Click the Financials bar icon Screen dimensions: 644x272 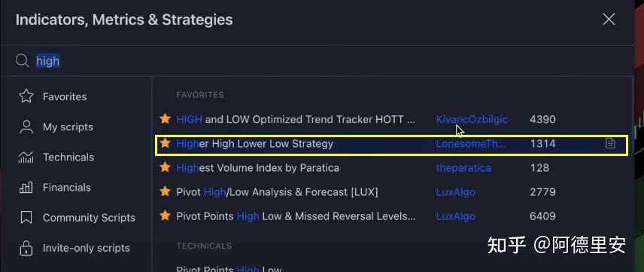tap(26, 188)
